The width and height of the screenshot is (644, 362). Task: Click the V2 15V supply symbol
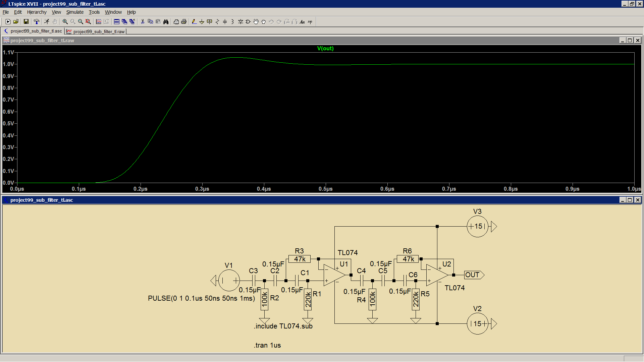tap(477, 324)
